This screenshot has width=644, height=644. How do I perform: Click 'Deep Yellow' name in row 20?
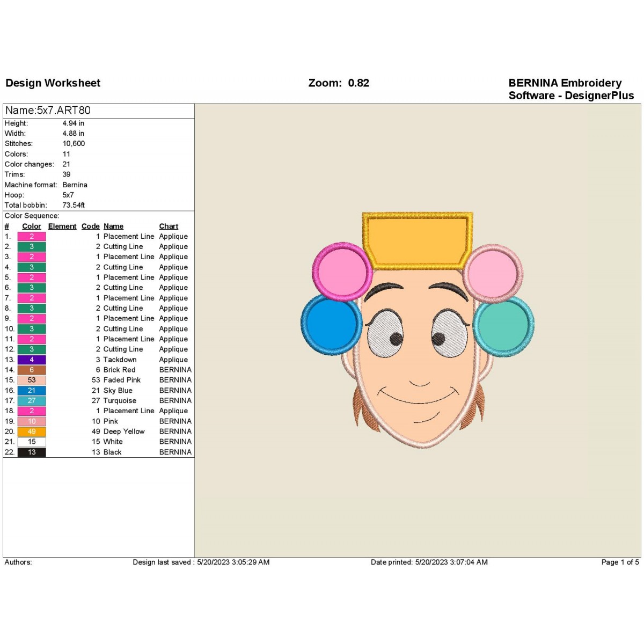(x=124, y=432)
